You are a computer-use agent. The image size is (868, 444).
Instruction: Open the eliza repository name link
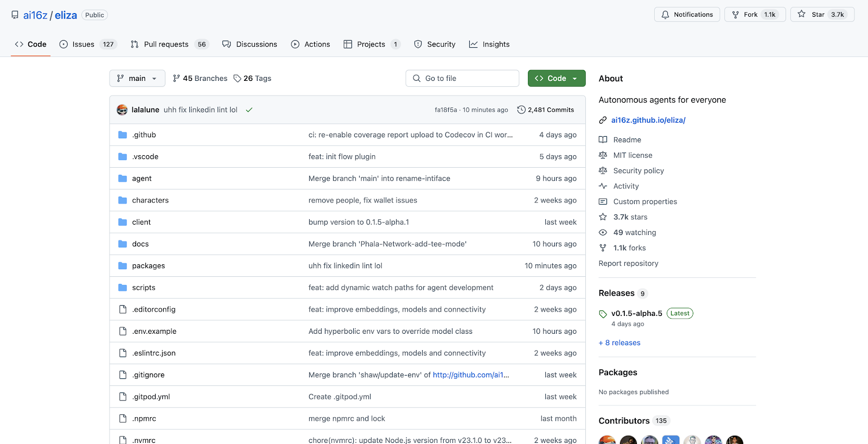(x=66, y=15)
